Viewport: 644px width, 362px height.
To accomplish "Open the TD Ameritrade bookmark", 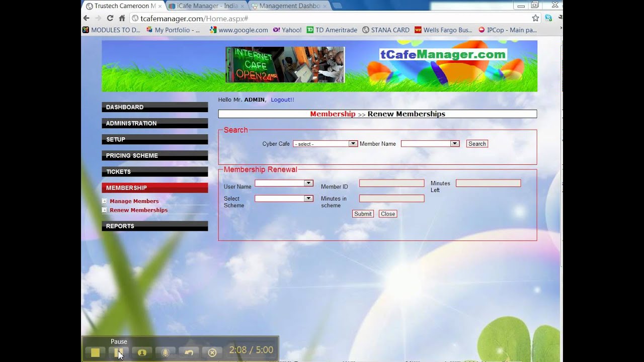I will point(332,30).
